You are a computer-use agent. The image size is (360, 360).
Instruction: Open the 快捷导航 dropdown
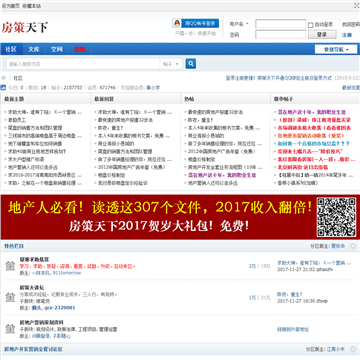[336, 49]
